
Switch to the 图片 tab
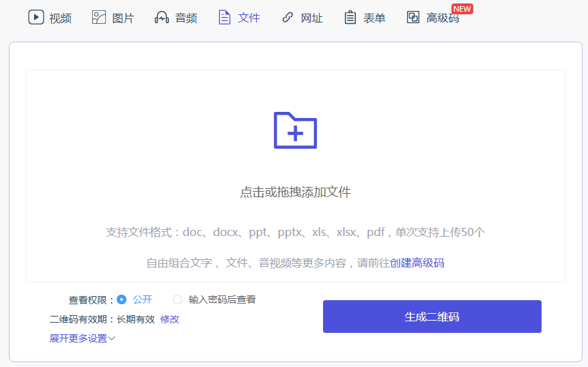113,18
